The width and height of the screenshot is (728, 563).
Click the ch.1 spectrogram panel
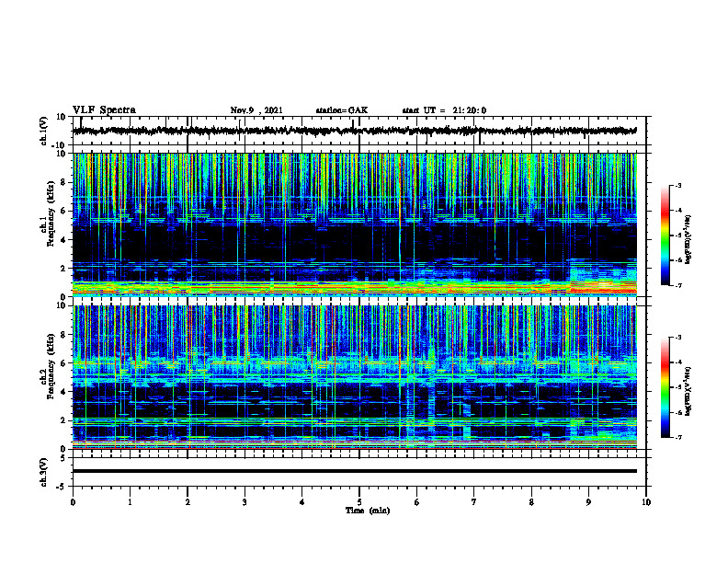click(x=355, y=224)
